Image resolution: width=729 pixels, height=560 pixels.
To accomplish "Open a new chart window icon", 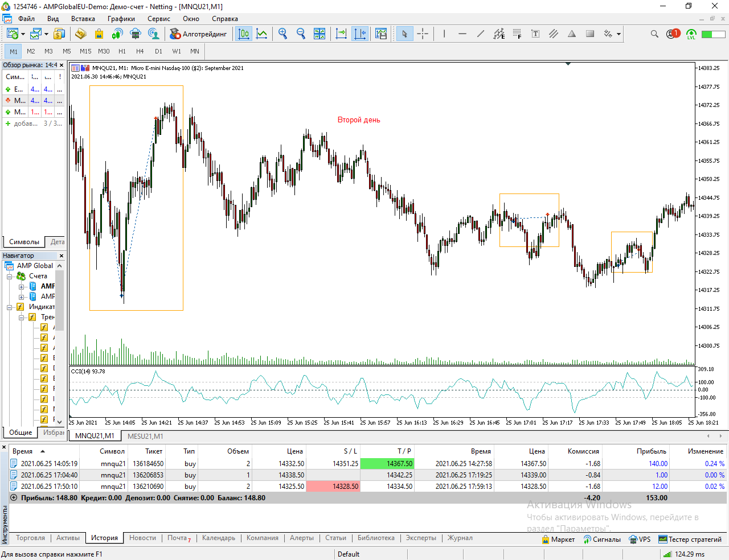I will pos(12,34).
